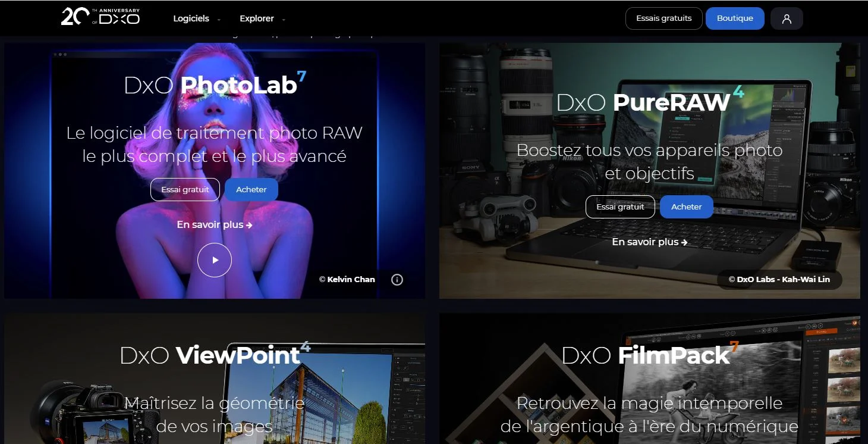
Task: Follow PureRAW En savoir plus link
Action: [650, 242]
